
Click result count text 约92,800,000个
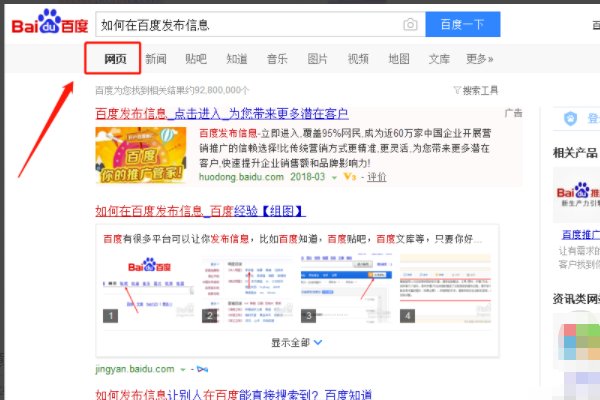[218, 90]
